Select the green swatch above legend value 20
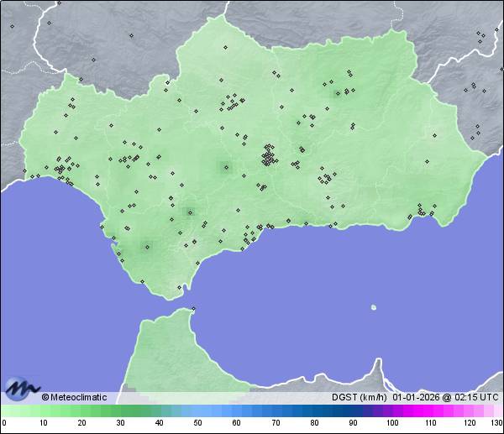The height and width of the screenshot is (434, 504). click(x=81, y=410)
